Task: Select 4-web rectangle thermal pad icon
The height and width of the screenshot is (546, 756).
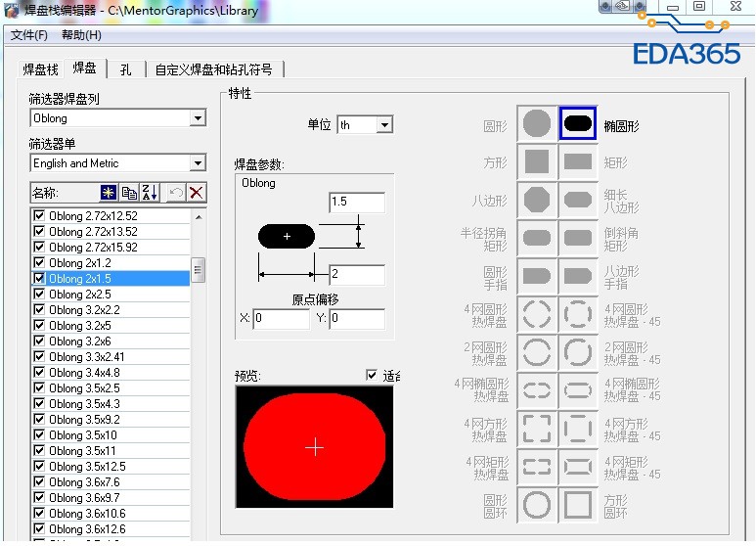Action: [537, 467]
